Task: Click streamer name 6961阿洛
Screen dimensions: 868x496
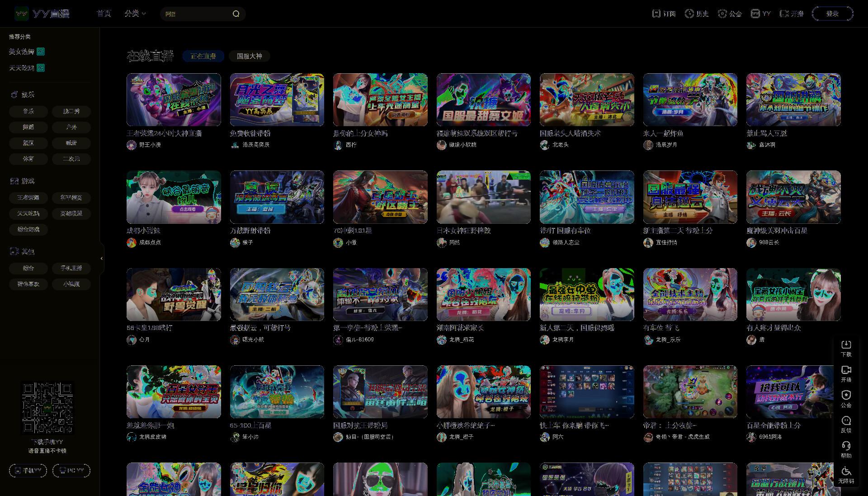Action: coord(770,437)
